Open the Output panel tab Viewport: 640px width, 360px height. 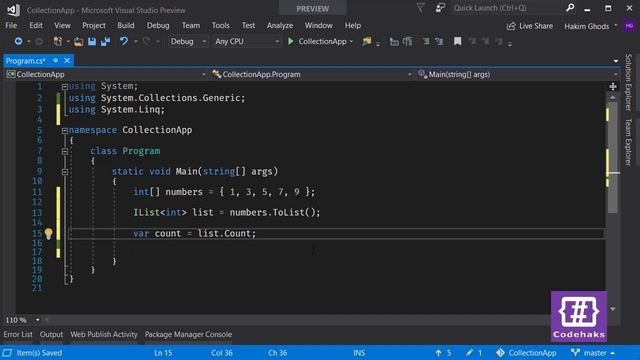51,334
